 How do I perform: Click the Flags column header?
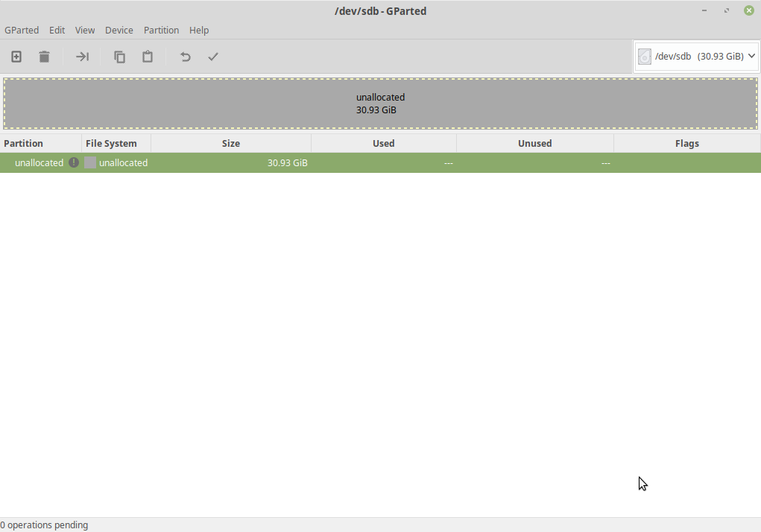pos(686,144)
